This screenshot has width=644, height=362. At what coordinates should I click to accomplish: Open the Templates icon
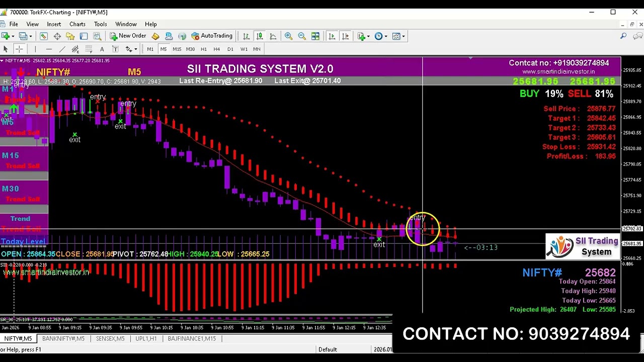396,36
